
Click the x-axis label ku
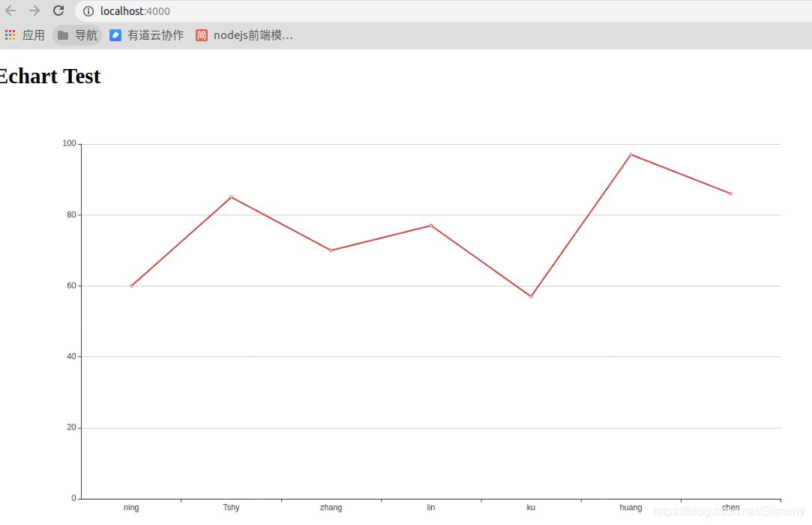(x=531, y=508)
